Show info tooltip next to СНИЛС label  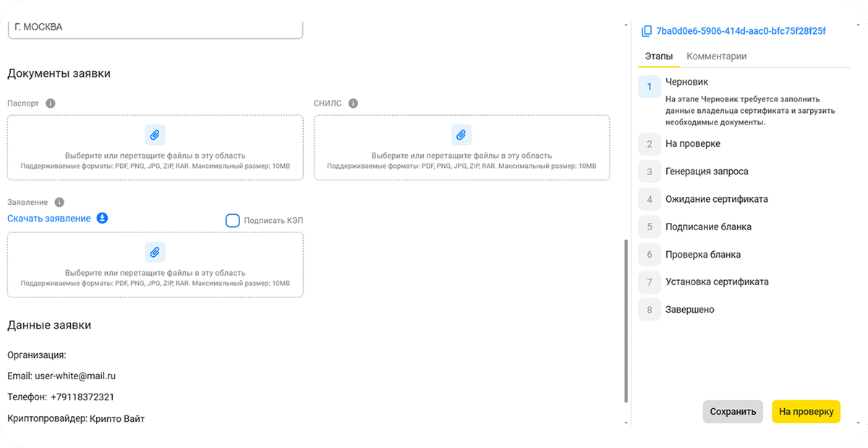pos(353,103)
